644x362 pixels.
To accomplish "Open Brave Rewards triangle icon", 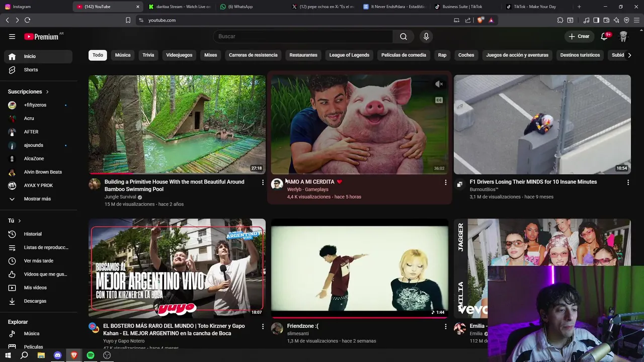I will click(491, 20).
